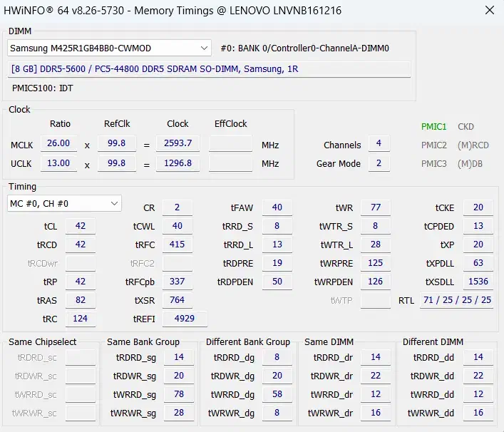504x432 pixels.
Task: Click the green PMIC1 label
Action: tap(433, 127)
